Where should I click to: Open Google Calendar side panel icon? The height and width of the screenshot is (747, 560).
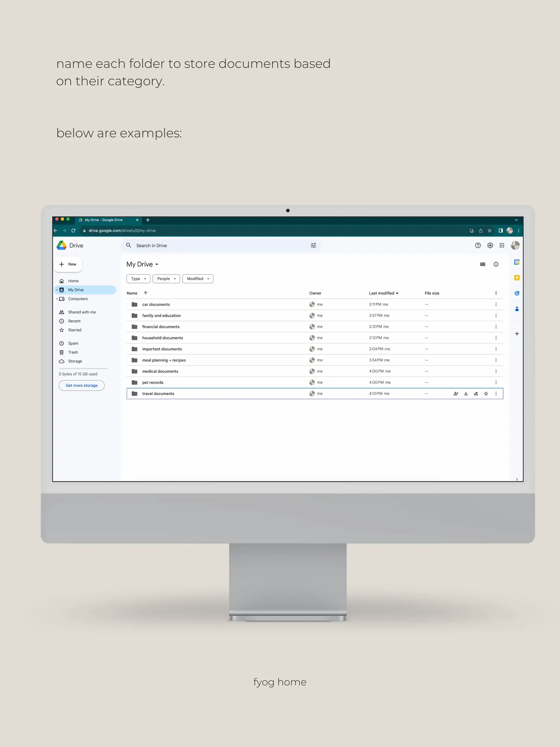(x=516, y=262)
